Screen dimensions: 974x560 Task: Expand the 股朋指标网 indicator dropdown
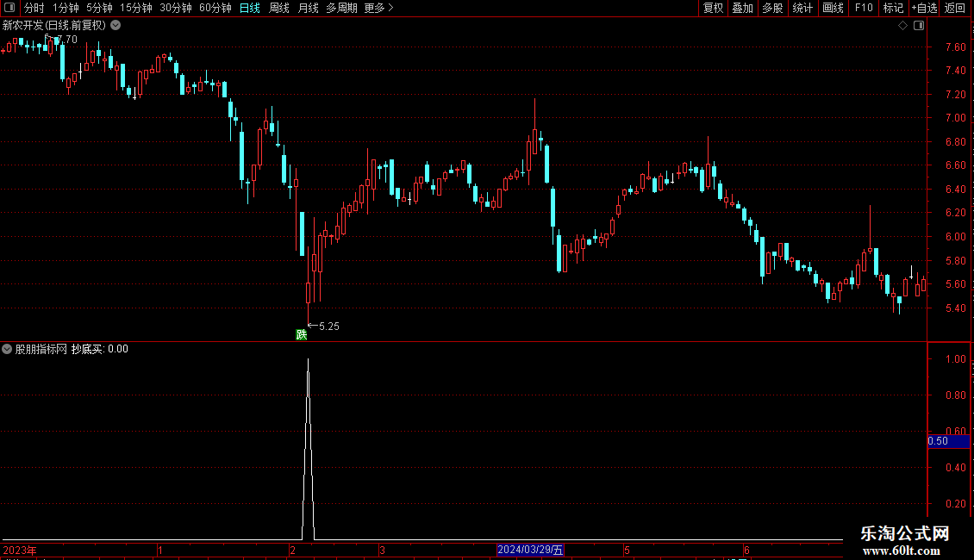[x=7, y=349]
